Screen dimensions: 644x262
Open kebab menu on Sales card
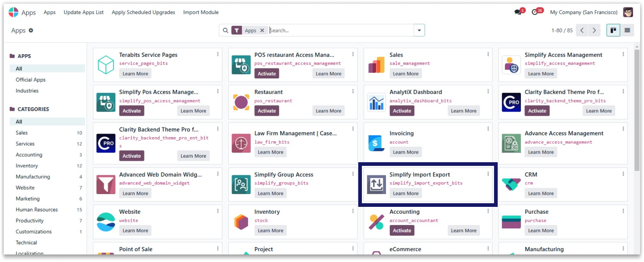pos(488,54)
